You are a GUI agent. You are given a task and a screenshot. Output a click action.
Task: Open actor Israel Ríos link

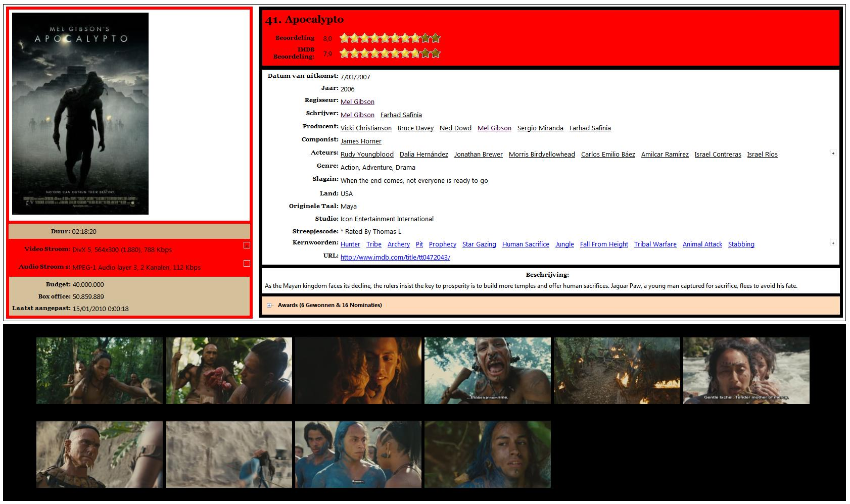[762, 154]
